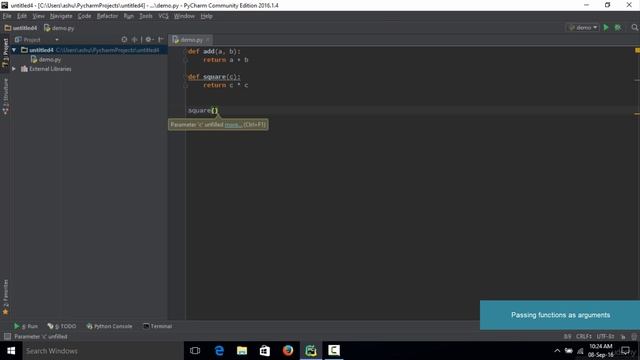Open Search Everywhere magnifier icon
The height and width of the screenshot is (360, 640).
pos(634,27)
